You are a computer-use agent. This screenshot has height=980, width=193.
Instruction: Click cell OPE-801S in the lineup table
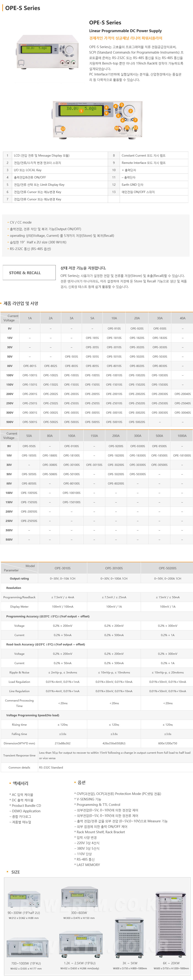pyautogui.click(x=30, y=366)
